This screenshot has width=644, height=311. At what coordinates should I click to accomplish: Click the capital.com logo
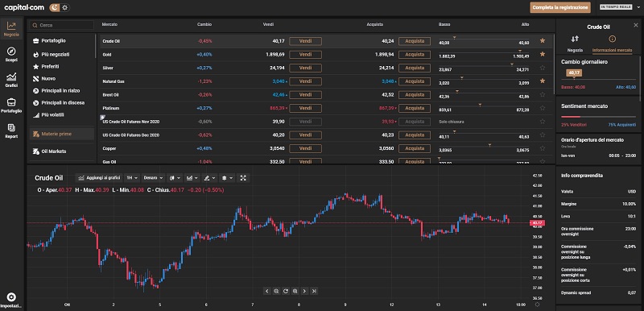point(24,7)
